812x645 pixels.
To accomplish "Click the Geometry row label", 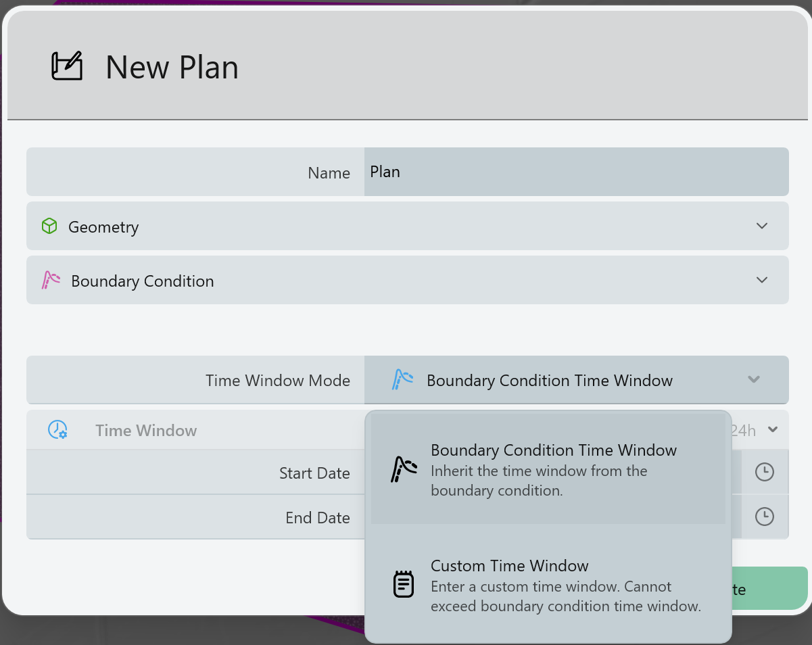I will coord(103,227).
